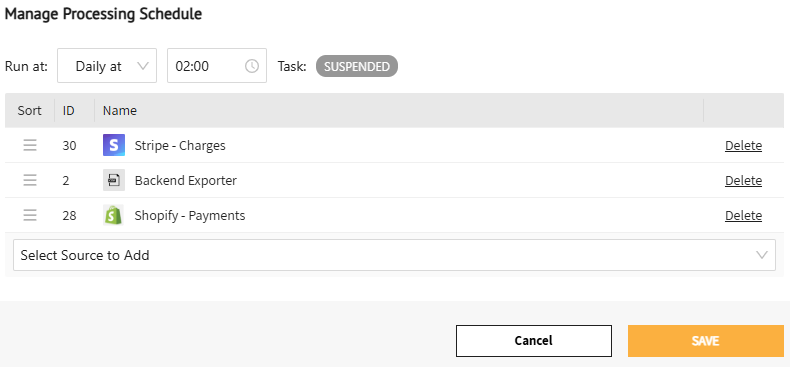
Task: Click the Shopify bag icon
Action: (x=114, y=215)
